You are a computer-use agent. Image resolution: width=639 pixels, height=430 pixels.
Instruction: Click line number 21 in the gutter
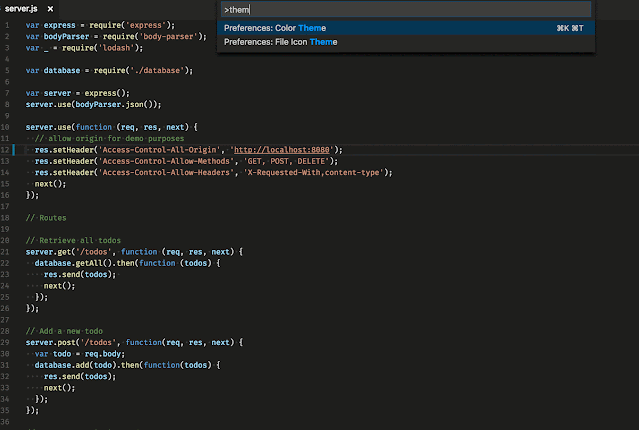[x=5, y=251]
